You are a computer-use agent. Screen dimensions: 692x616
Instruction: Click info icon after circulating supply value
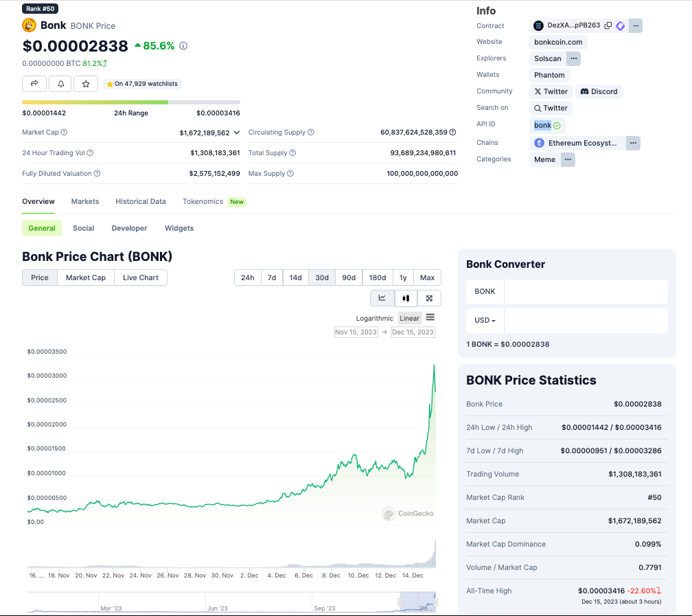point(453,132)
